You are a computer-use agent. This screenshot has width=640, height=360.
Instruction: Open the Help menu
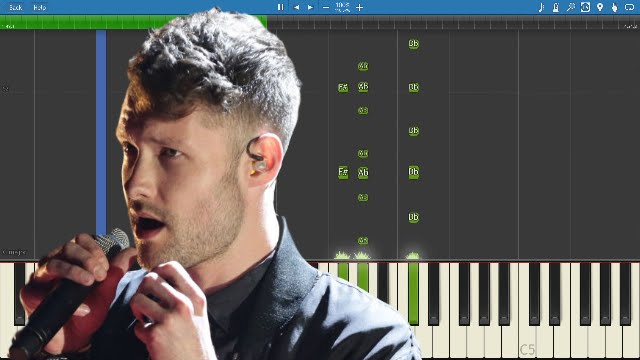(40, 7)
